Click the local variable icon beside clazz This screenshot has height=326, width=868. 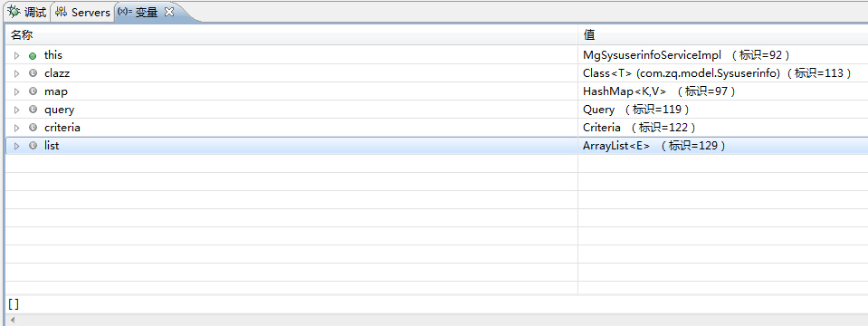33,73
